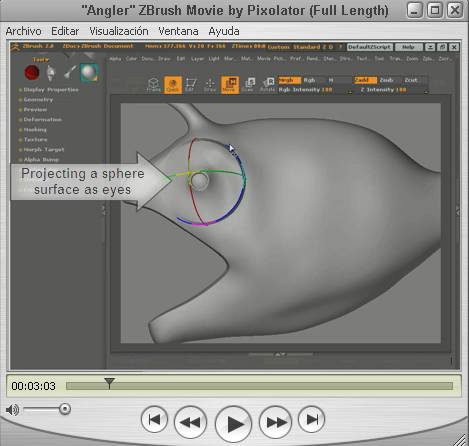
Task: Click the Z Intensity slider
Action: coord(391,90)
